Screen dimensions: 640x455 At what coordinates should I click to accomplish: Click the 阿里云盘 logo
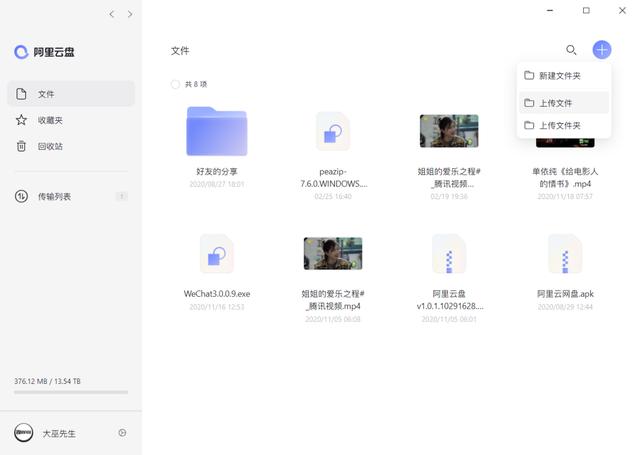coord(44,52)
